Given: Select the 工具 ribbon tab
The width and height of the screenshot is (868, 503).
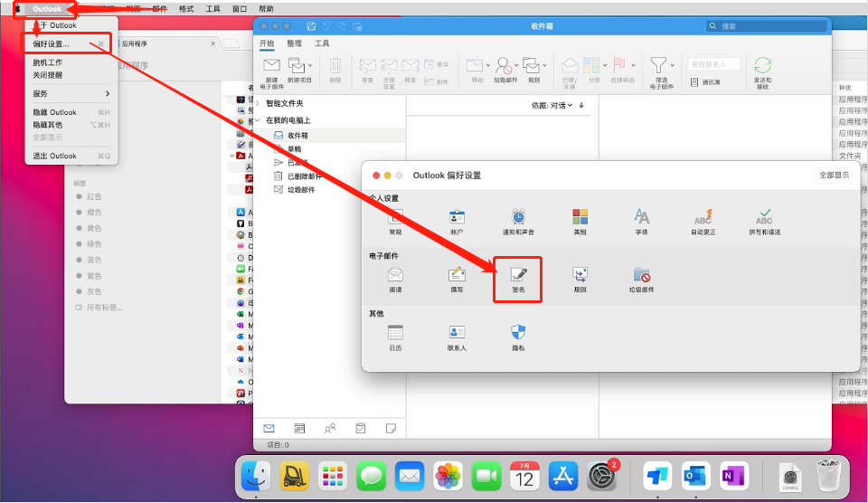Looking at the screenshot, I should (x=322, y=43).
